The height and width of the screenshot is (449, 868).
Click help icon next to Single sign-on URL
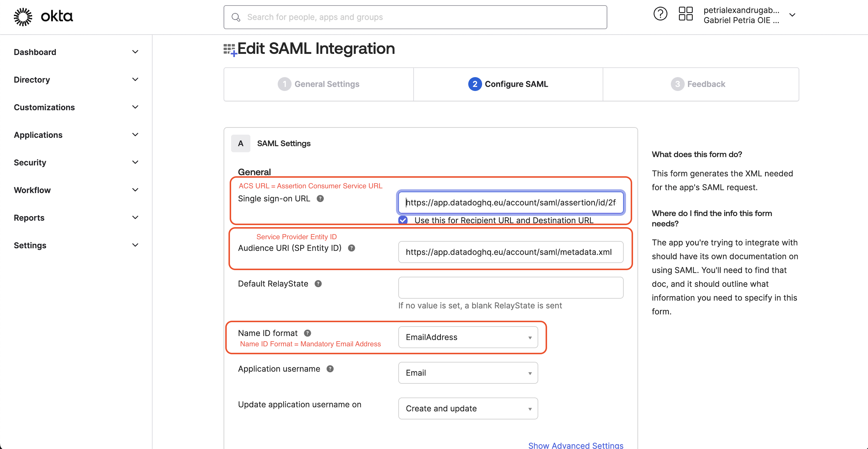pos(320,199)
